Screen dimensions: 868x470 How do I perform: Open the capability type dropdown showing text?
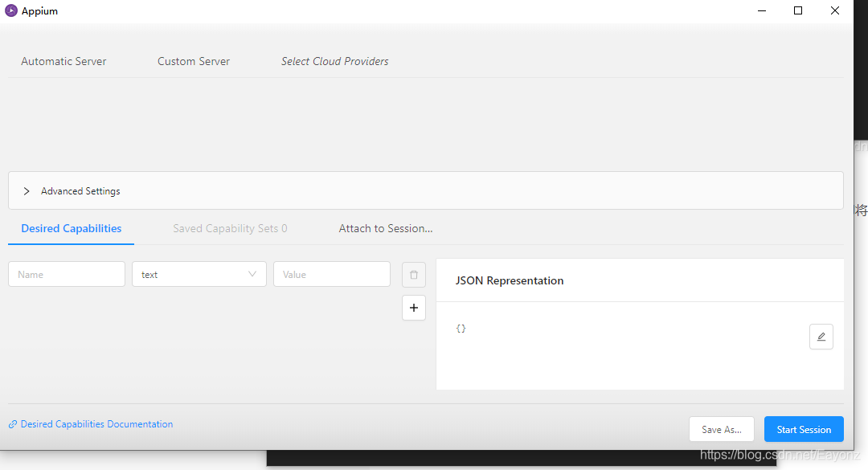click(199, 274)
